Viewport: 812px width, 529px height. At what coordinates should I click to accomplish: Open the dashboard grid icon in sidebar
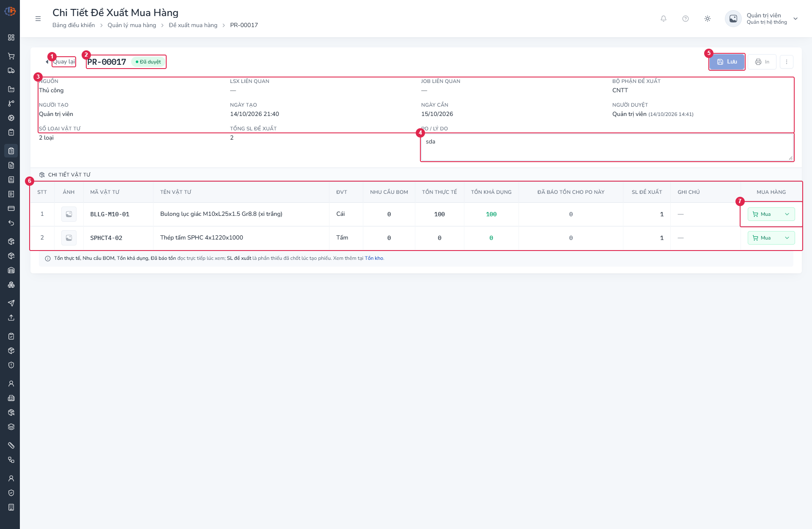(11, 38)
